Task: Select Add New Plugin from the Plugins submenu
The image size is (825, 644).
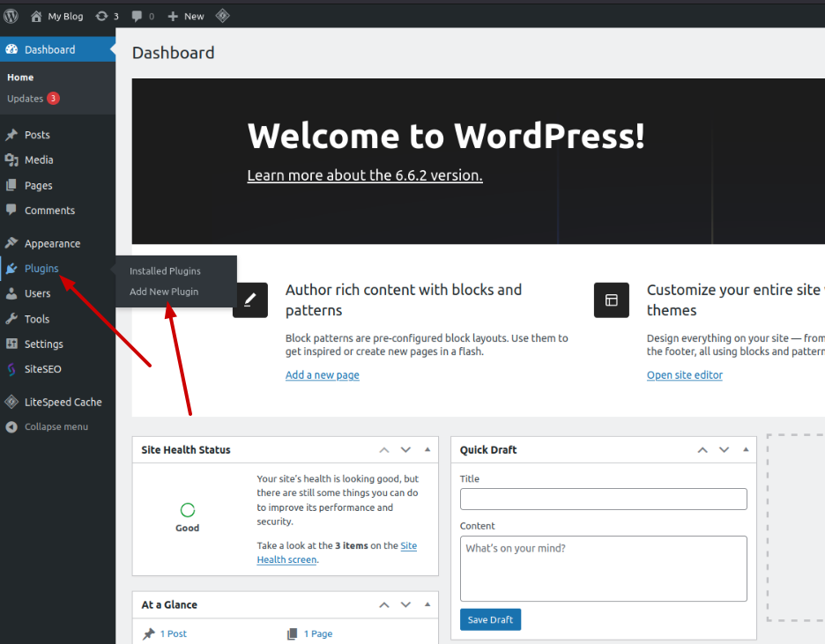Action: pos(163,292)
